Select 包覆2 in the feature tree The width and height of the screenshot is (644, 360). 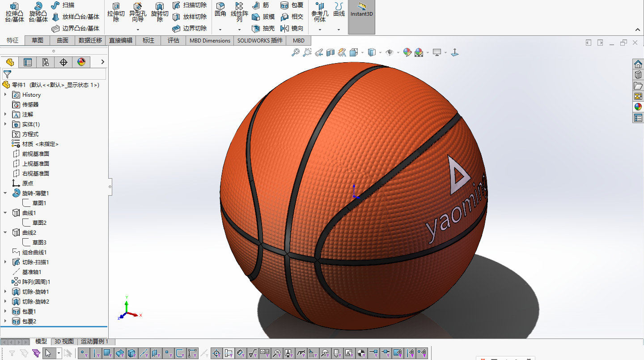click(x=25, y=321)
